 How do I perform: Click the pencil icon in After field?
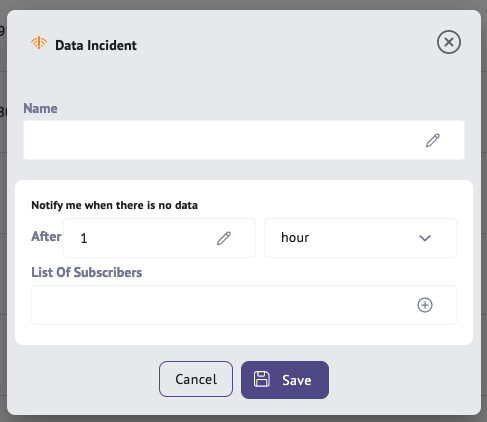(224, 238)
